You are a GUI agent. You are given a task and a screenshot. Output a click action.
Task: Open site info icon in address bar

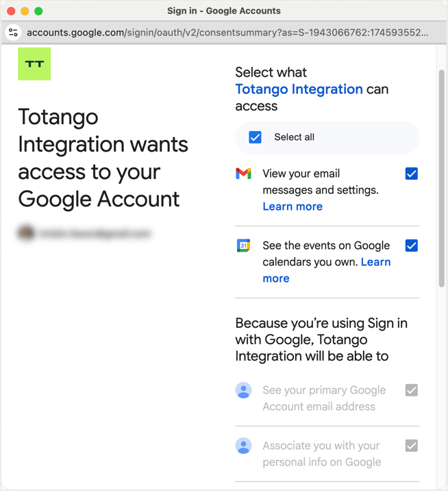pos(13,32)
